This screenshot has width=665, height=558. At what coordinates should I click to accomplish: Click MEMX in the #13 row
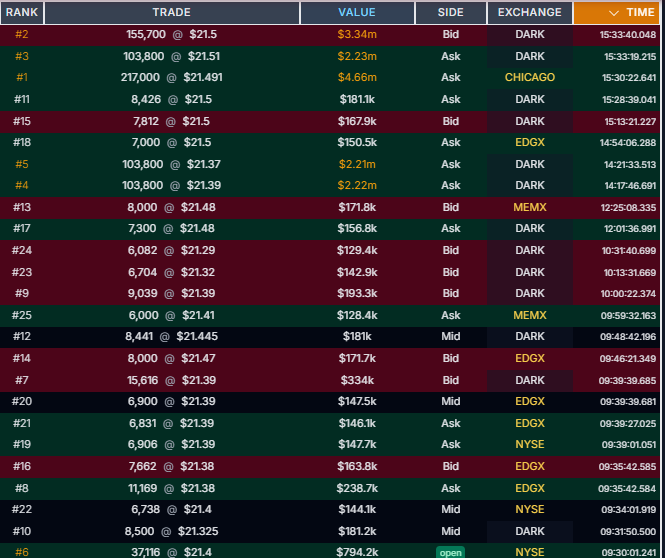click(x=530, y=207)
